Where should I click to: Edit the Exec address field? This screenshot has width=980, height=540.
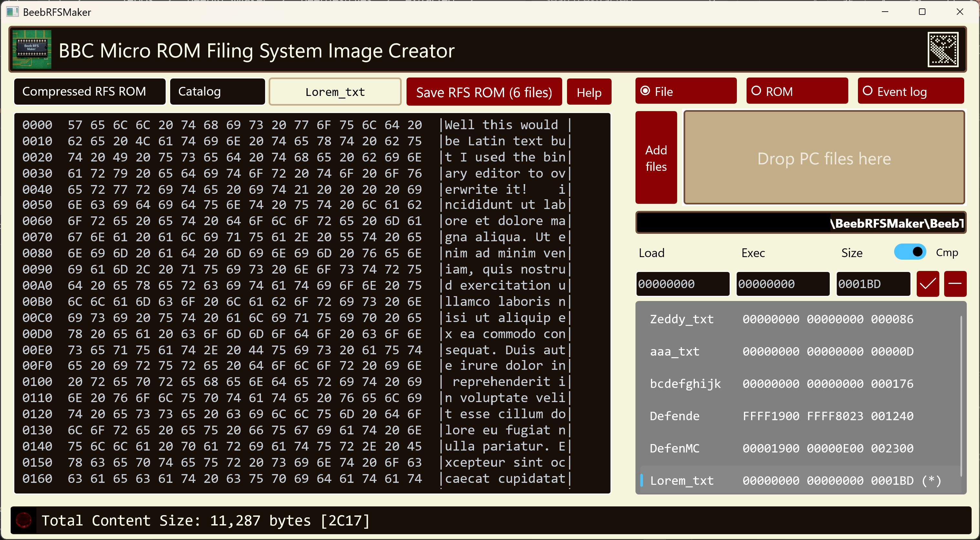[783, 284]
